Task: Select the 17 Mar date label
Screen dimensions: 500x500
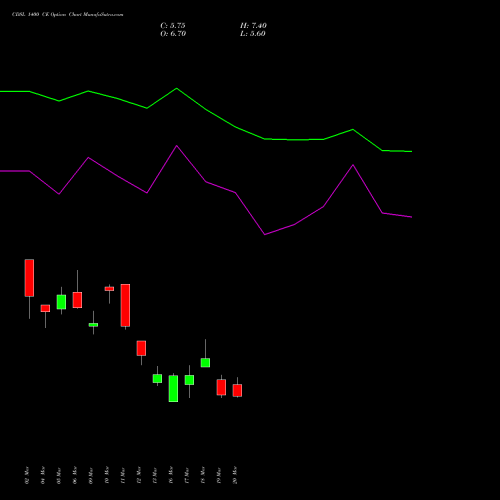Action: point(187,475)
